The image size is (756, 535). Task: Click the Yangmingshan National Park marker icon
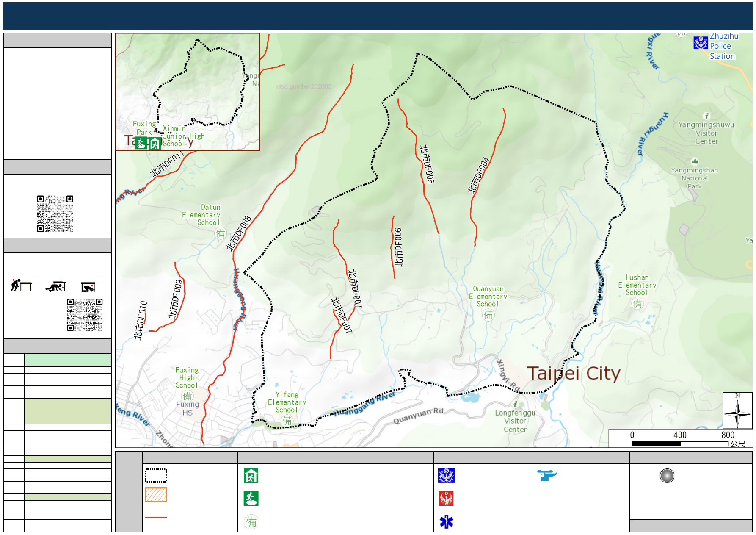tap(695, 161)
